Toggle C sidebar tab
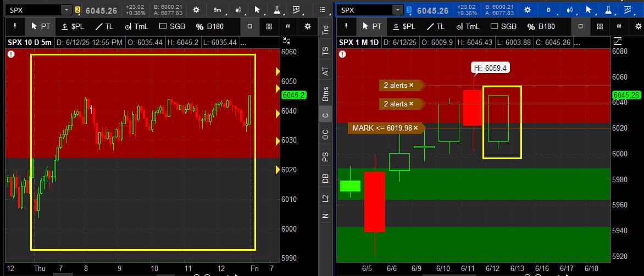This screenshot has height=276, width=644. point(325,116)
